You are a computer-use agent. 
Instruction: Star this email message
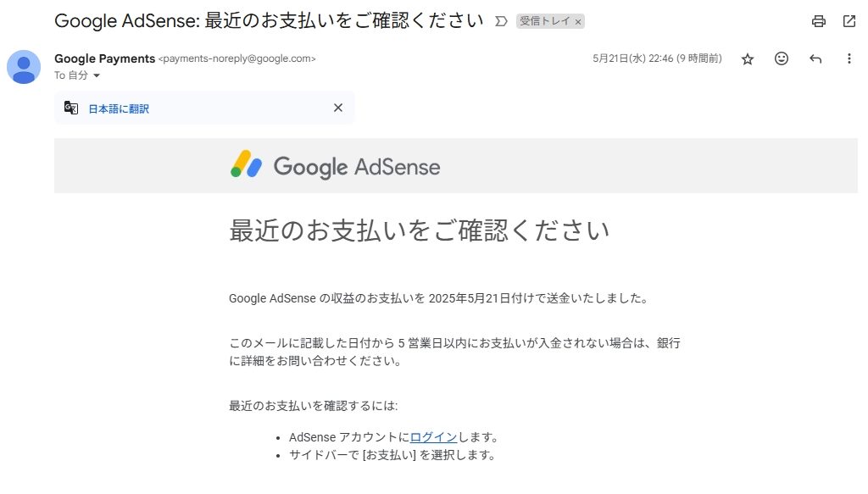(748, 58)
